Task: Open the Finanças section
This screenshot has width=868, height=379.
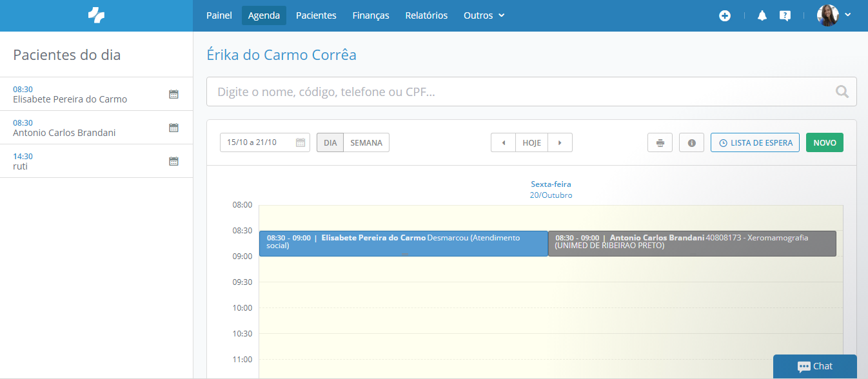Action: pyautogui.click(x=370, y=15)
